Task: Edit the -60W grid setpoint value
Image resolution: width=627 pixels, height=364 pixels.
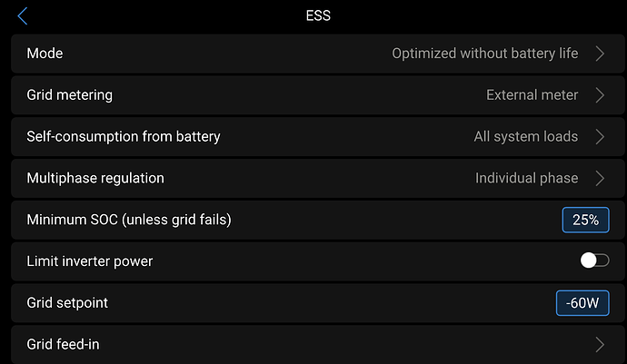Action: pos(582,303)
